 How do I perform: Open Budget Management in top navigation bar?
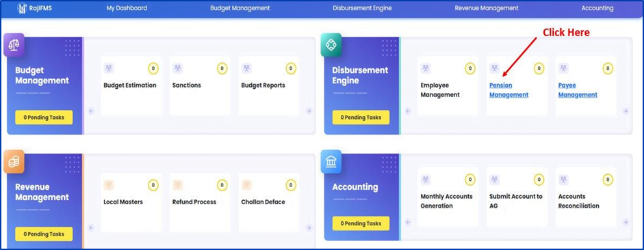pos(240,8)
